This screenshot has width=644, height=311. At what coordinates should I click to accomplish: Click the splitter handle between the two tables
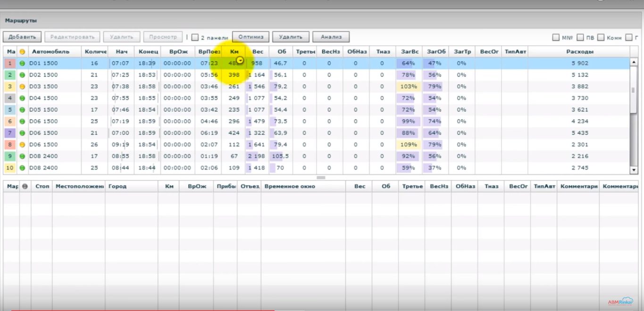click(x=321, y=178)
